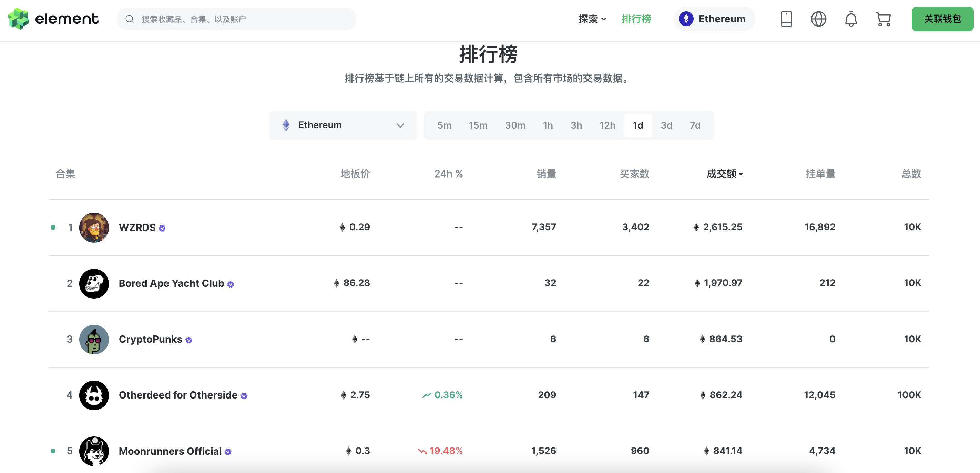This screenshot has height=473, width=980.
Task: Click Bored Ape Yacht Club verified badge
Action: click(x=231, y=284)
